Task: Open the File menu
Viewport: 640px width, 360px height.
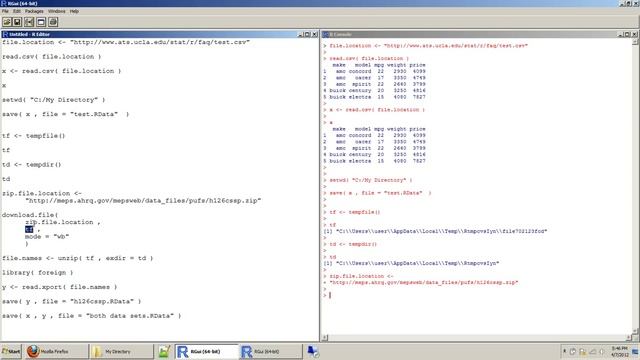Action: point(5,11)
